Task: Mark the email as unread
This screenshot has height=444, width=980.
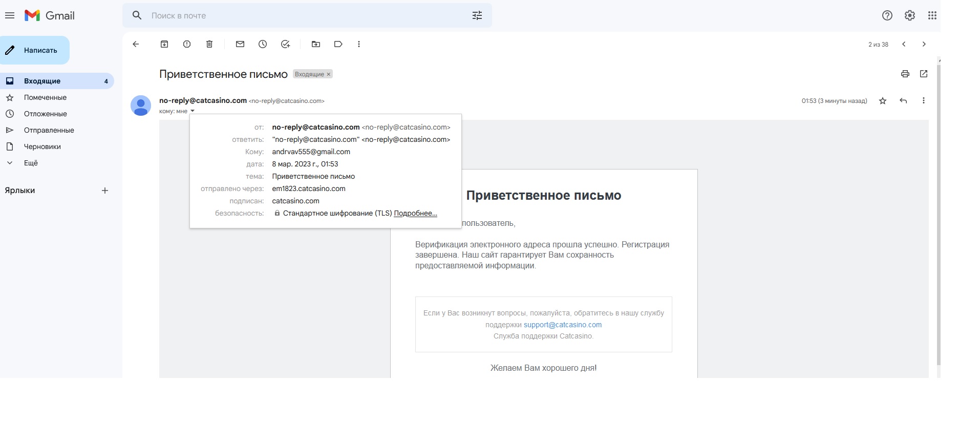Action: coord(240,44)
